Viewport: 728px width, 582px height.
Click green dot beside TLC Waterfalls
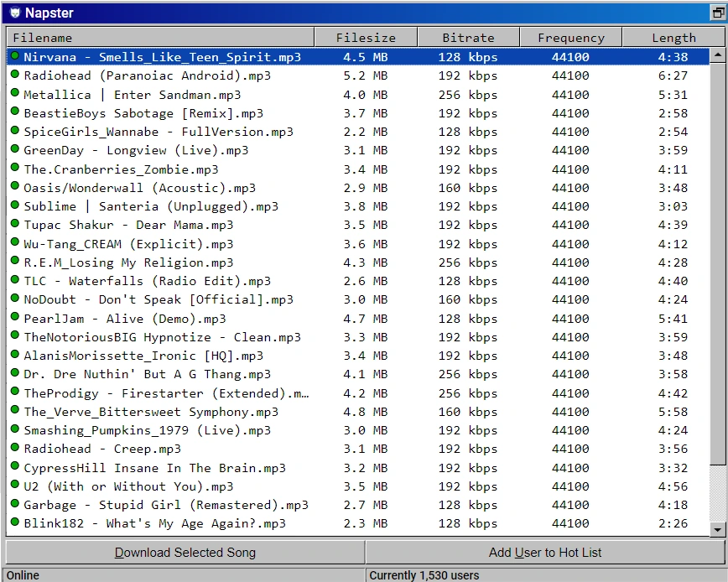(15, 279)
